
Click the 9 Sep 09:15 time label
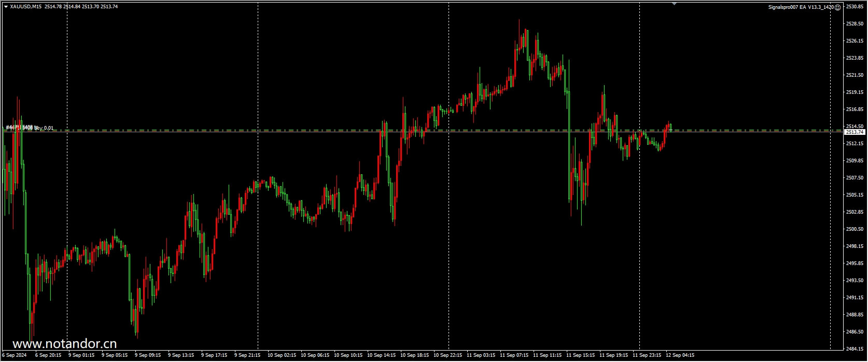pos(148,356)
